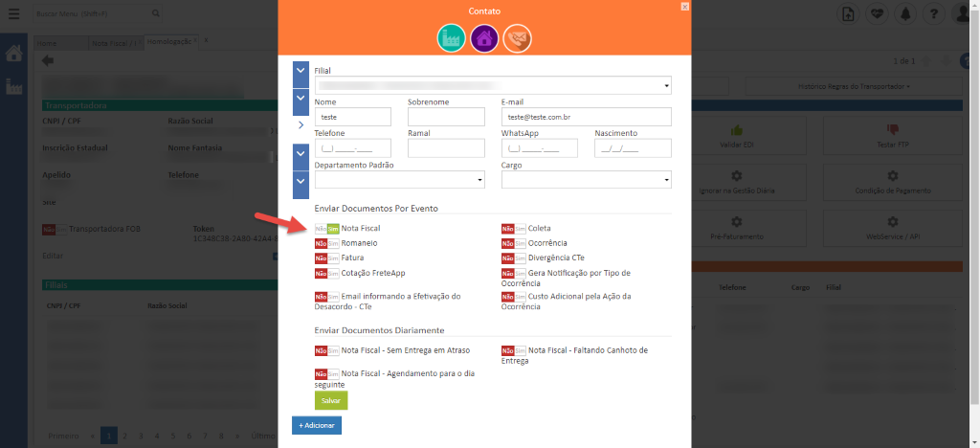Click into the Sobrenome input field
This screenshot has width=980, height=448.
click(x=446, y=117)
